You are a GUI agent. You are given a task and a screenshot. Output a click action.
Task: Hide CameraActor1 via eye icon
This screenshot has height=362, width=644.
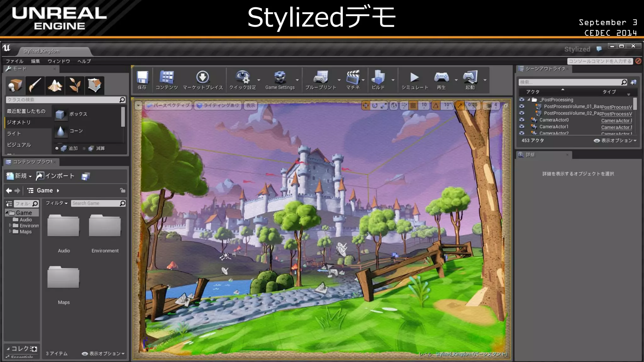click(522, 126)
